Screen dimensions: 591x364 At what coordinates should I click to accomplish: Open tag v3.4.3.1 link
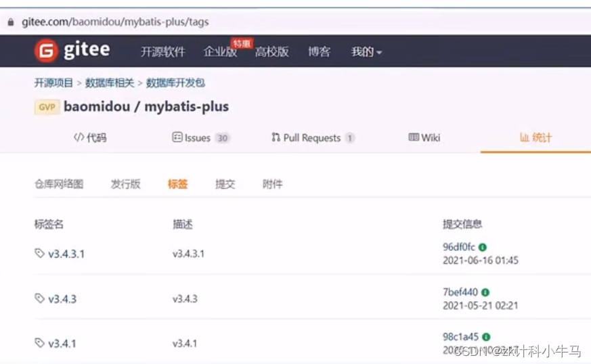click(66, 254)
